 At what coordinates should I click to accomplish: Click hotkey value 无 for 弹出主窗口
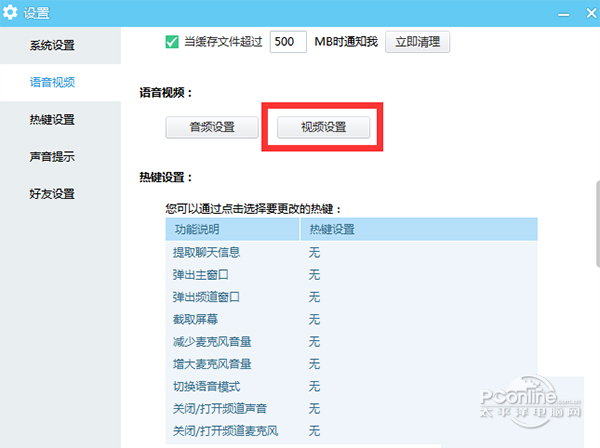[x=314, y=275]
